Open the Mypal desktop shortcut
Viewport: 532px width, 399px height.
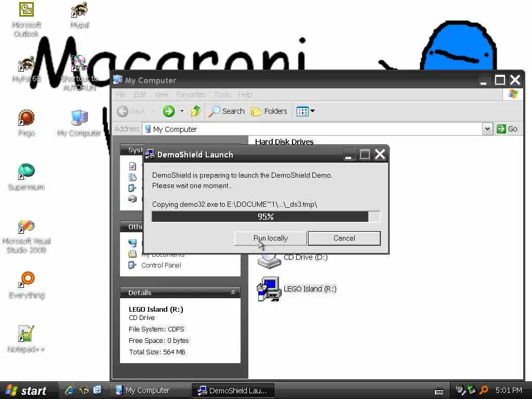click(79, 15)
